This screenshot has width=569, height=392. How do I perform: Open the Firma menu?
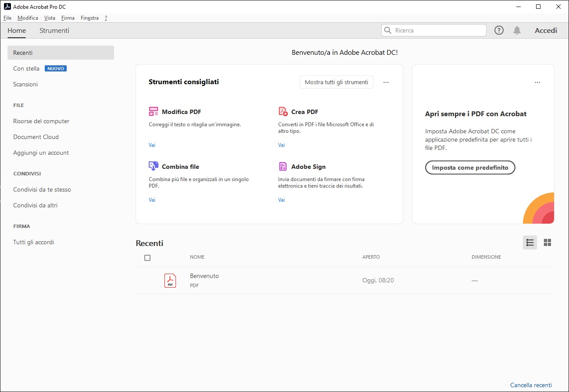pos(68,18)
